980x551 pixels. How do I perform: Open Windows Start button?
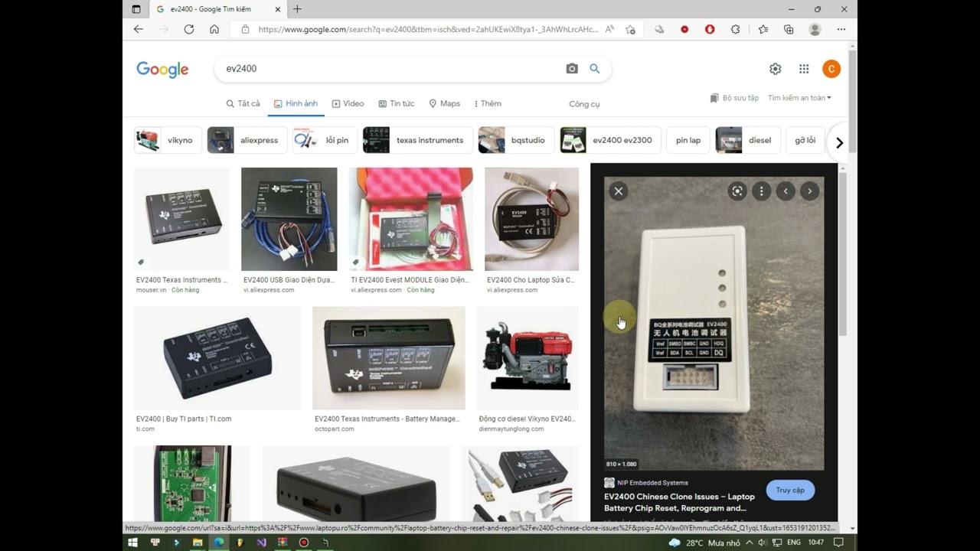[132, 543]
